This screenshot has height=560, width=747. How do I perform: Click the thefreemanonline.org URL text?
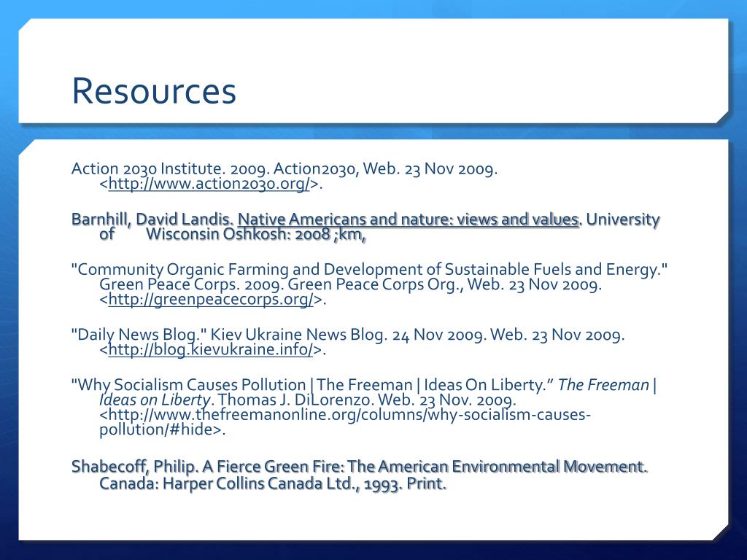345,415
